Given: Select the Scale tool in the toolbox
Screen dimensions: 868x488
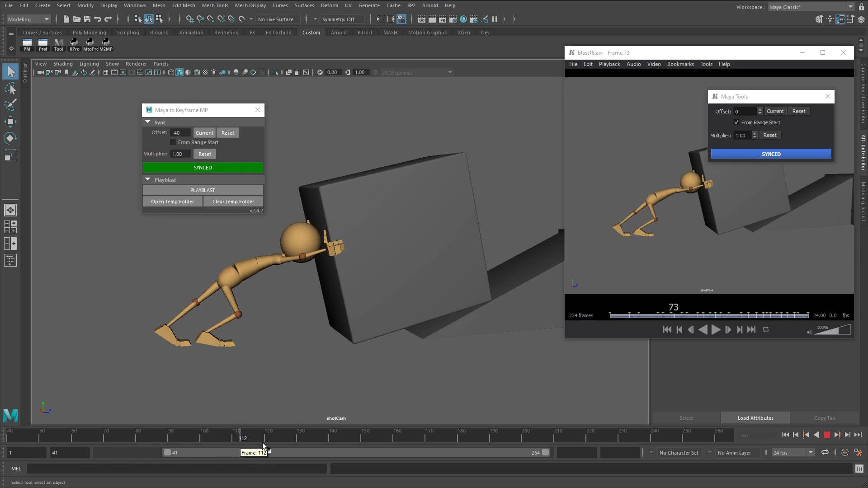Looking at the screenshot, I should point(10,155).
